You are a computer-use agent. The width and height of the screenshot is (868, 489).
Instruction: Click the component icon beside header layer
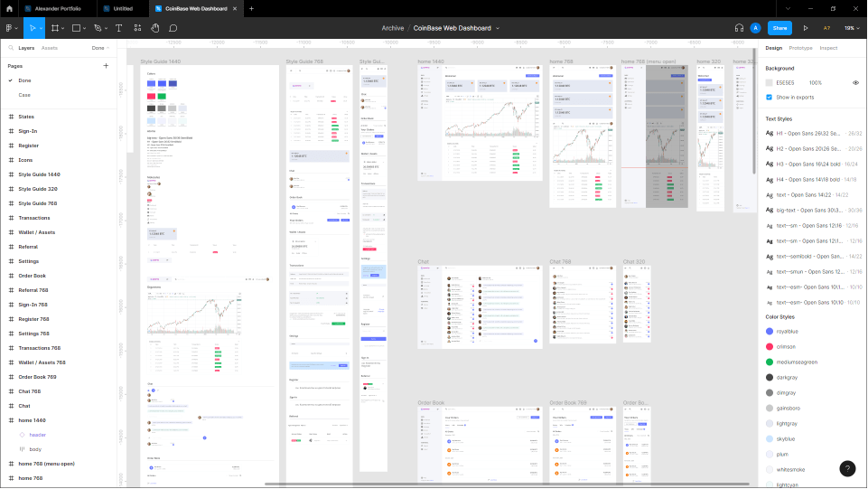[x=23, y=435]
